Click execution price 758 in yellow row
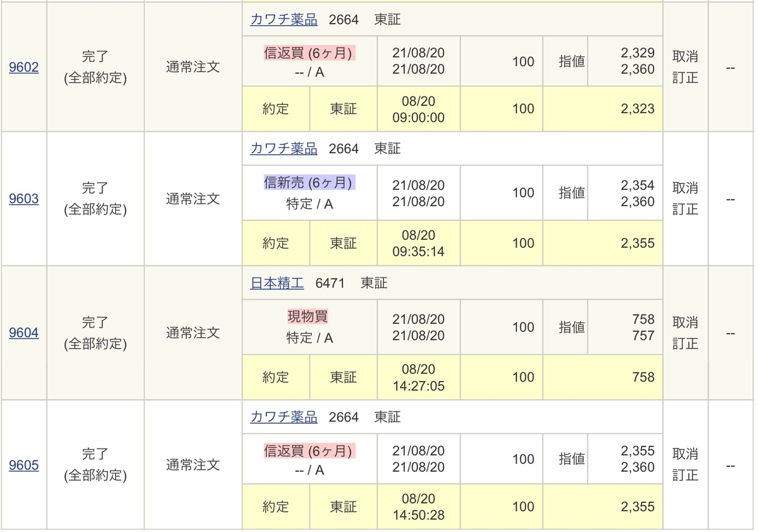Screen dimensions: 759x532 [643, 378]
